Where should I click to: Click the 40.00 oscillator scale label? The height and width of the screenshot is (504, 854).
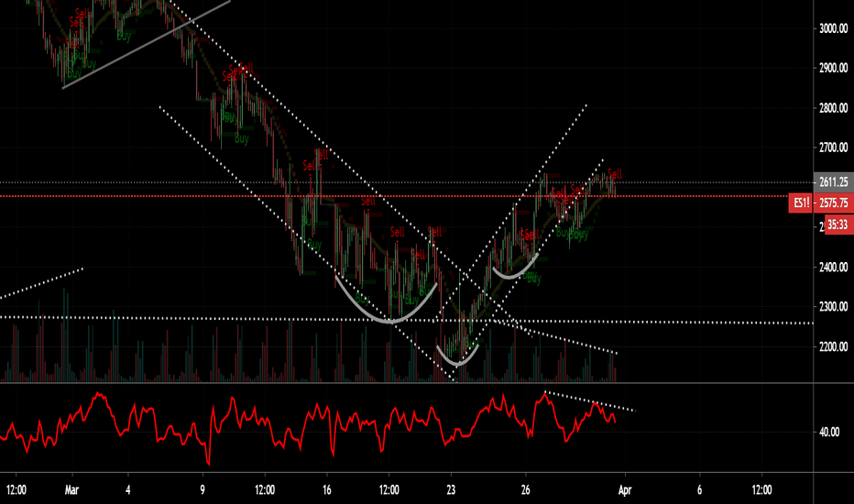pyautogui.click(x=829, y=433)
